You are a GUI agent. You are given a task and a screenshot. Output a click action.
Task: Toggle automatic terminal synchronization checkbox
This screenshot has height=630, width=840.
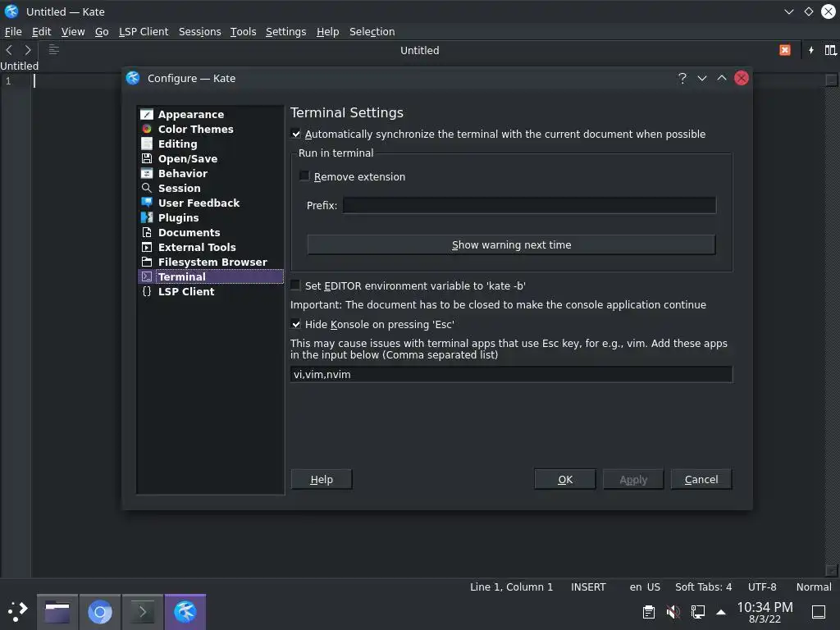coord(295,134)
